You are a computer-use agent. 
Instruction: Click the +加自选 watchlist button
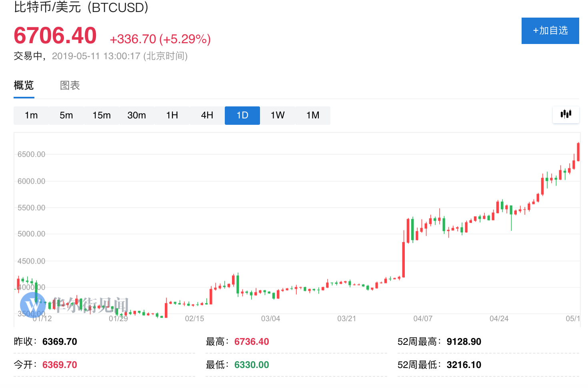click(550, 30)
